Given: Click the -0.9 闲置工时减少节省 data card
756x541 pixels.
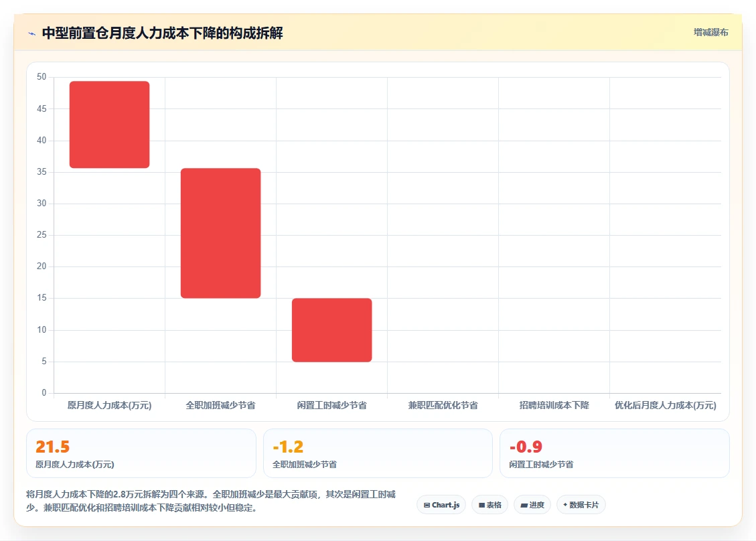Looking at the screenshot, I should point(614,453).
